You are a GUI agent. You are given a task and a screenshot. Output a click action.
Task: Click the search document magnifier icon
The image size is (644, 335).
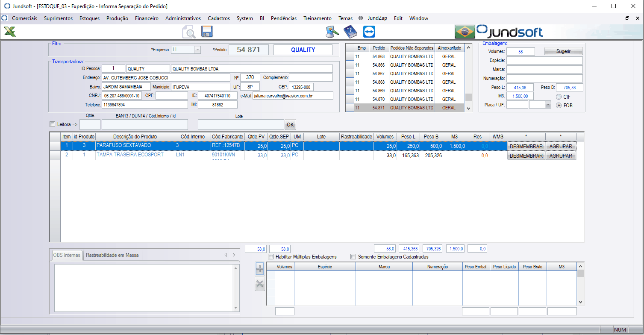pyautogui.click(x=188, y=32)
